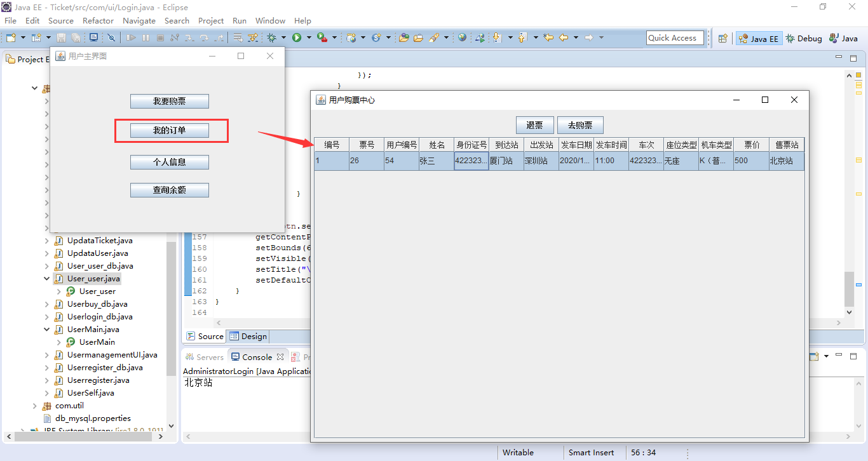Switch to the Design editor tab

248,337
